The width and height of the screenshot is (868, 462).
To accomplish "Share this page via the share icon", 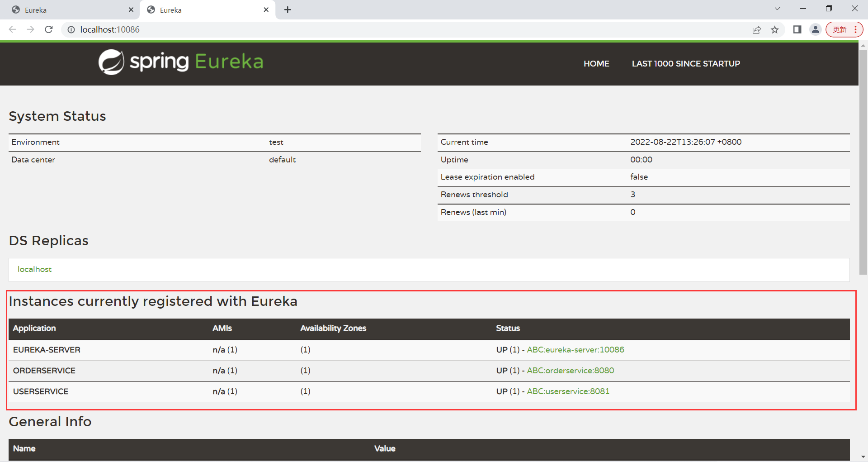I will pyautogui.click(x=756, y=29).
